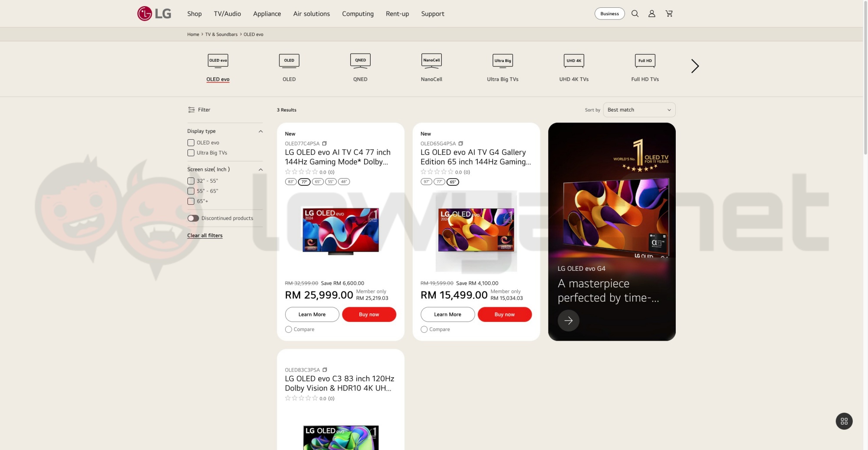868x450 pixels.
Task: Open the account profile icon
Action: tap(652, 13)
